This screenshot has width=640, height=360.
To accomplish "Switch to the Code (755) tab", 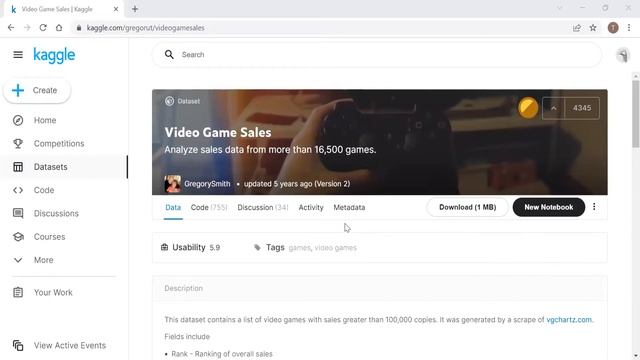I will tap(209, 207).
